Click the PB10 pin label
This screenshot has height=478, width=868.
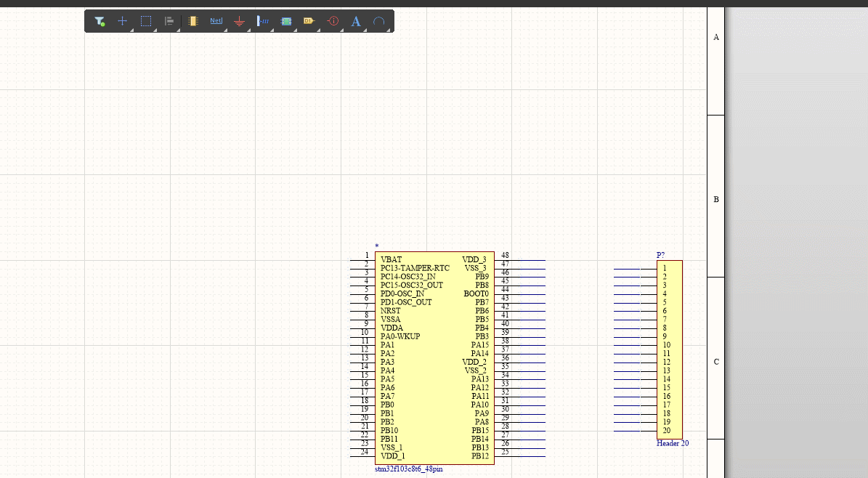pyautogui.click(x=389, y=430)
